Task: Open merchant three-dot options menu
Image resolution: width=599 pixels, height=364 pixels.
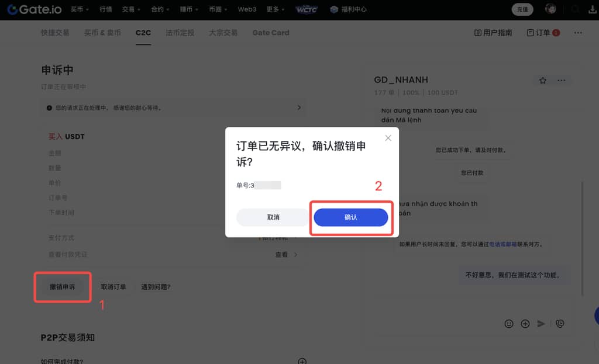Action: coord(562,81)
